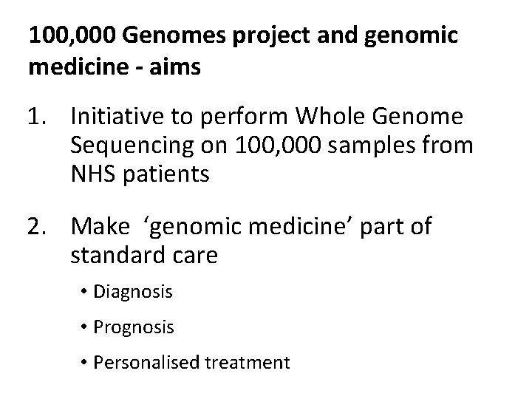Click "medicine - aims" in the title

(113, 67)
